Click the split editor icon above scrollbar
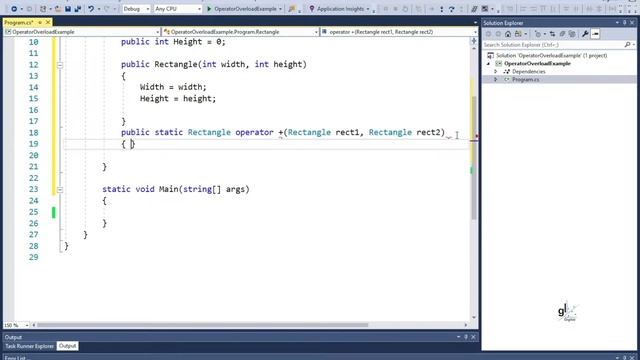Viewport: 640px width, 360px height. 474,41
